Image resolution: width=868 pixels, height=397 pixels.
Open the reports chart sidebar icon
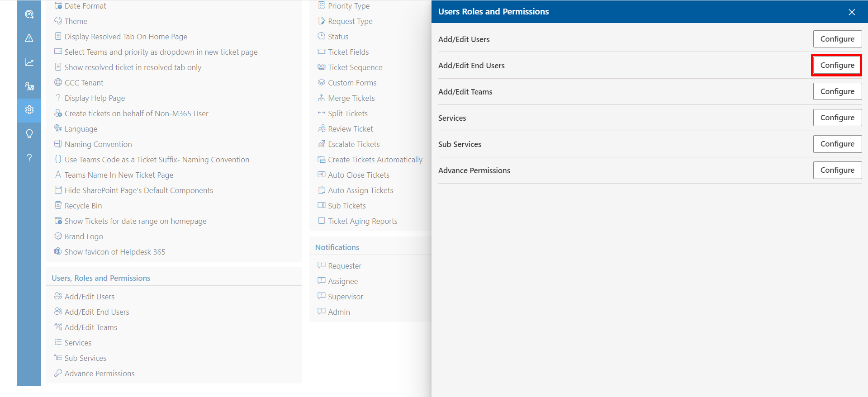click(29, 62)
